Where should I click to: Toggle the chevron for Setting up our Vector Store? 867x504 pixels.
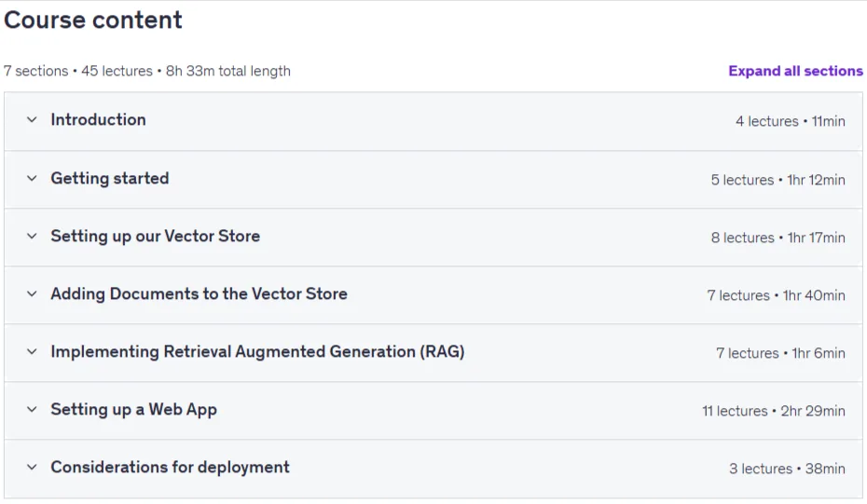coord(32,236)
